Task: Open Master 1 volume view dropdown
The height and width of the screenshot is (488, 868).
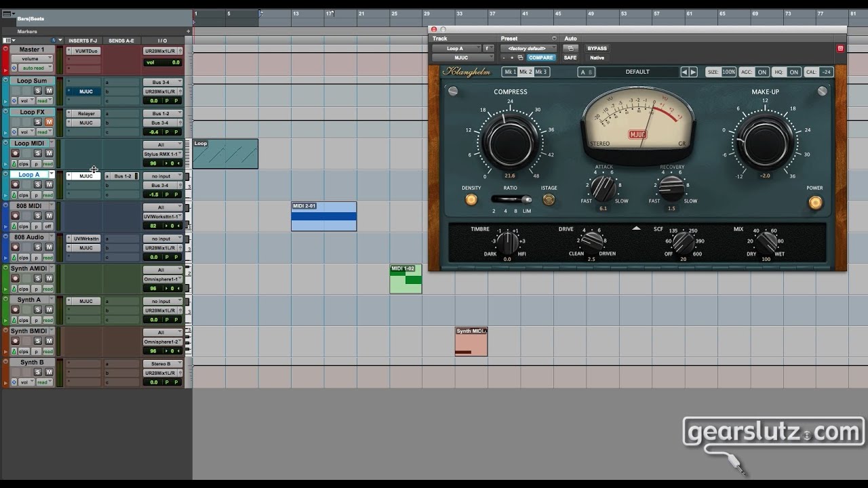Action: tap(32, 59)
